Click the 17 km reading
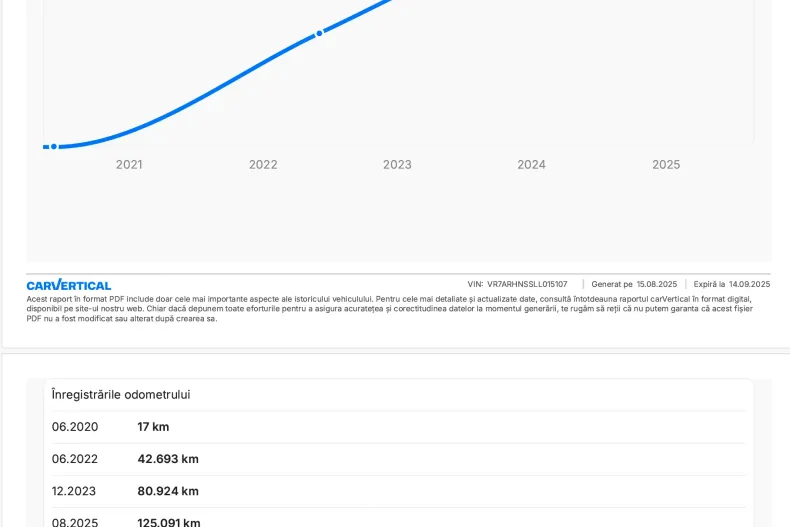Image resolution: width=790 pixels, height=527 pixels. [x=153, y=427]
